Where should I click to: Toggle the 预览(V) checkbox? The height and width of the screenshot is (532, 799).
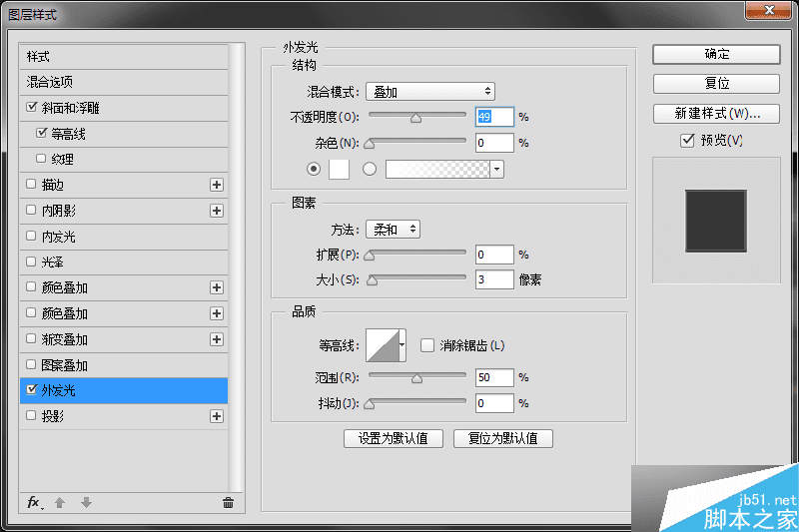coord(687,140)
